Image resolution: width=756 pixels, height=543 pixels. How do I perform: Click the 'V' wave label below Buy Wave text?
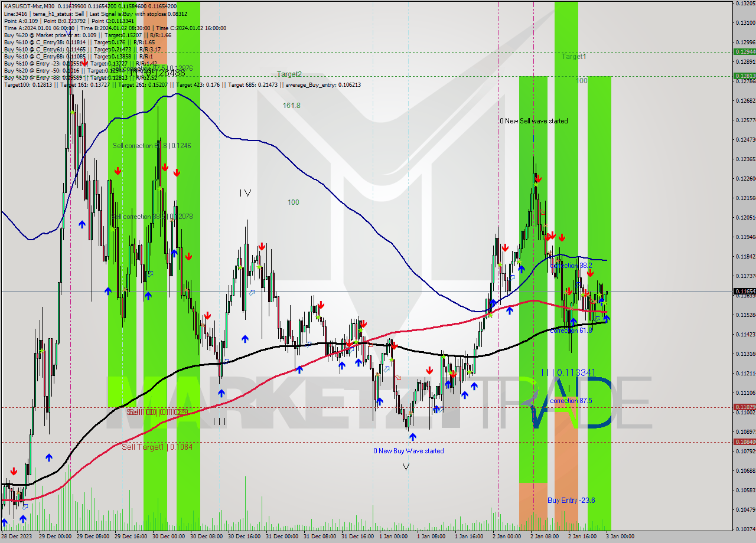(x=406, y=467)
